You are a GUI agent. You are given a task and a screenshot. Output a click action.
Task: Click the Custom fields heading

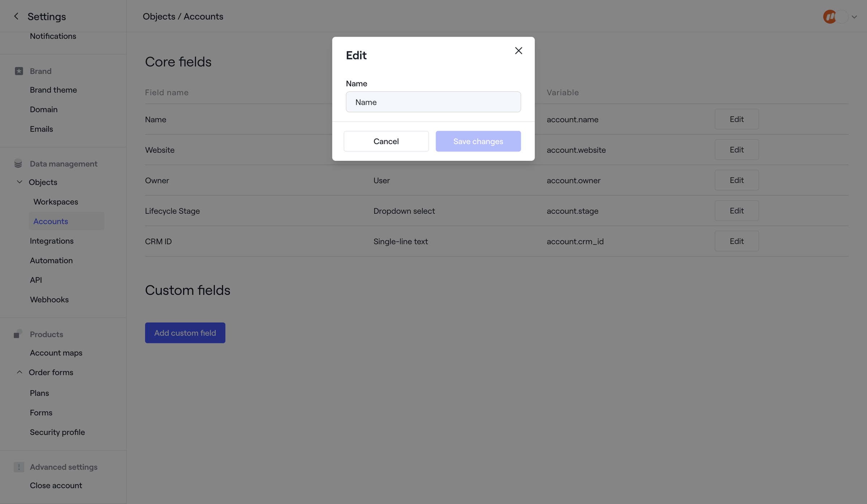pos(187,290)
